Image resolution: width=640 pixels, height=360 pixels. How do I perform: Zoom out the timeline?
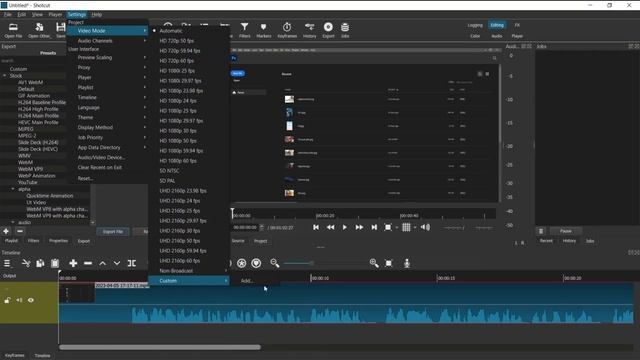[x=275, y=263]
